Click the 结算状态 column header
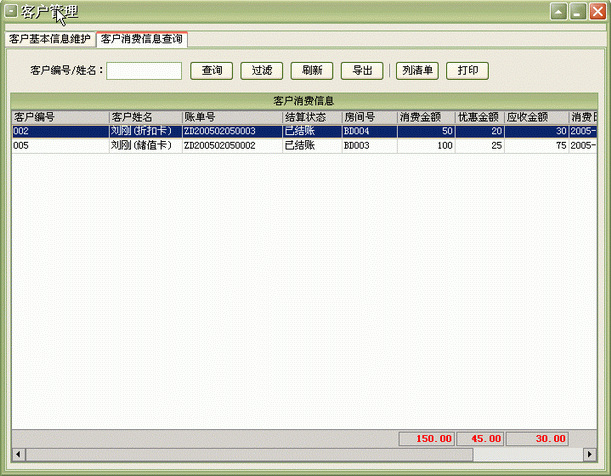 coord(311,117)
